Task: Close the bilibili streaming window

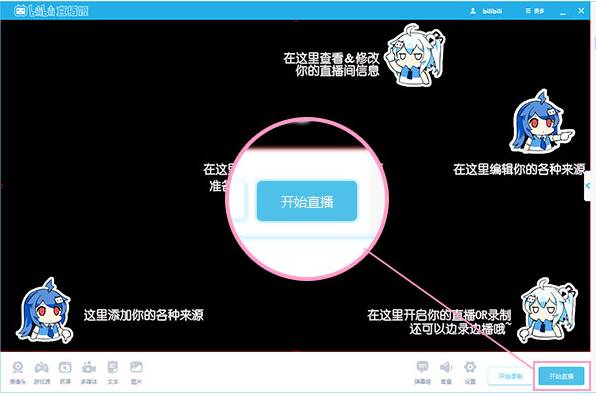Action: click(581, 11)
